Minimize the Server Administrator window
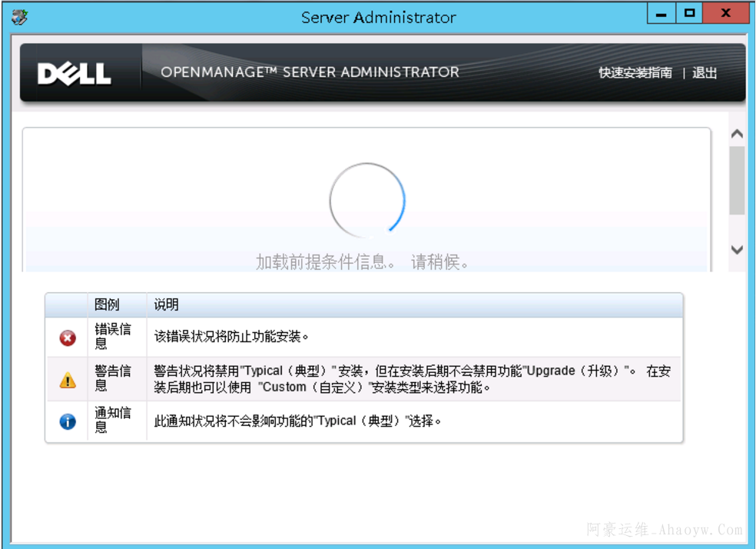 pyautogui.click(x=661, y=14)
